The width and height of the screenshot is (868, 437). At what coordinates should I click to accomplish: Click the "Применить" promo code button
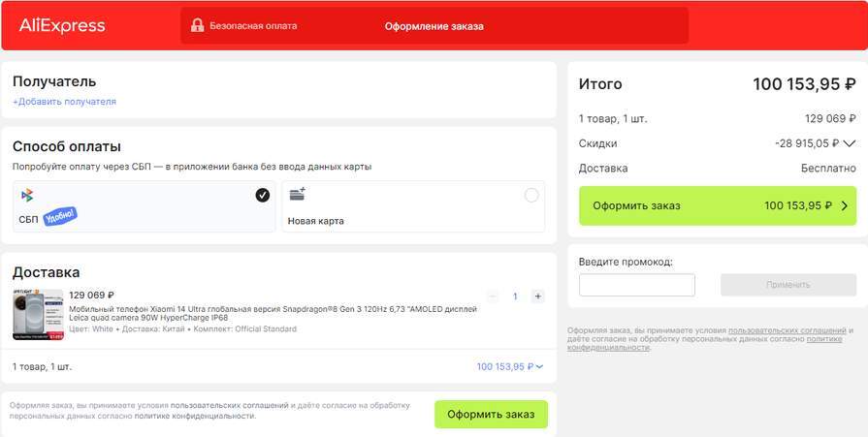point(788,285)
